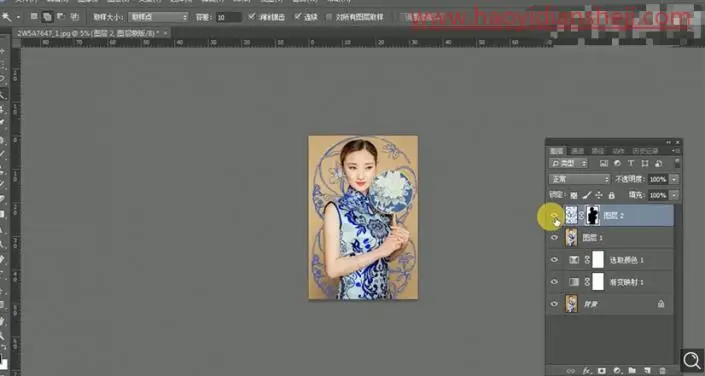Open the fill slider arrow
This screenshot has width=705, height=376.
pyautogui.click(x=674, y=195)
